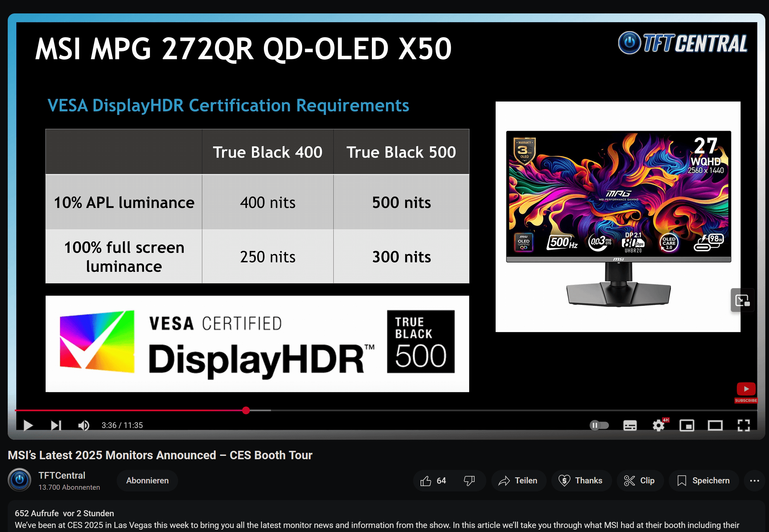Turn on subtitles/captions
The width and height of the screenshot is (769, 532).
coord(630,425)
